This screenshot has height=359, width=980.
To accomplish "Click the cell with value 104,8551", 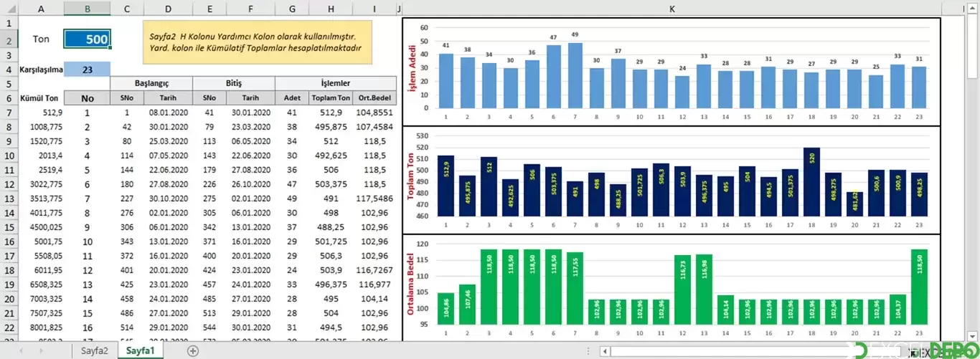I will click(374, 113).
